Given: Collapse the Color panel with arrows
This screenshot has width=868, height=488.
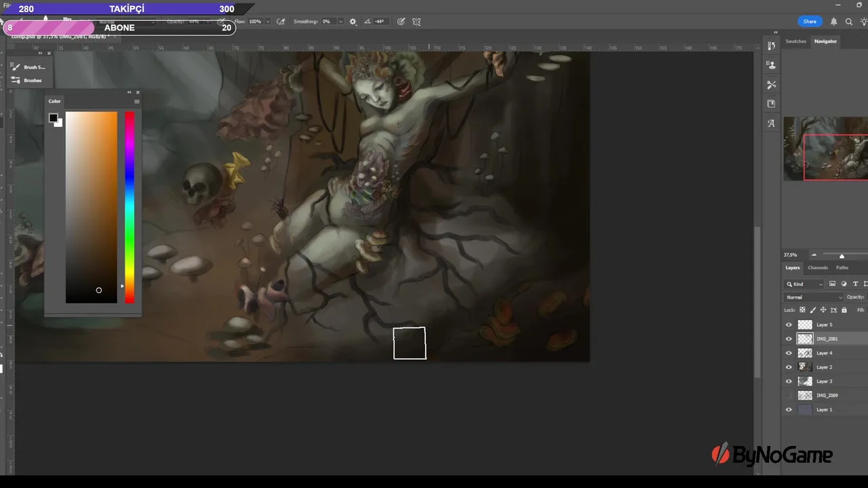Looking at the screenshot, I should (129, 92).
